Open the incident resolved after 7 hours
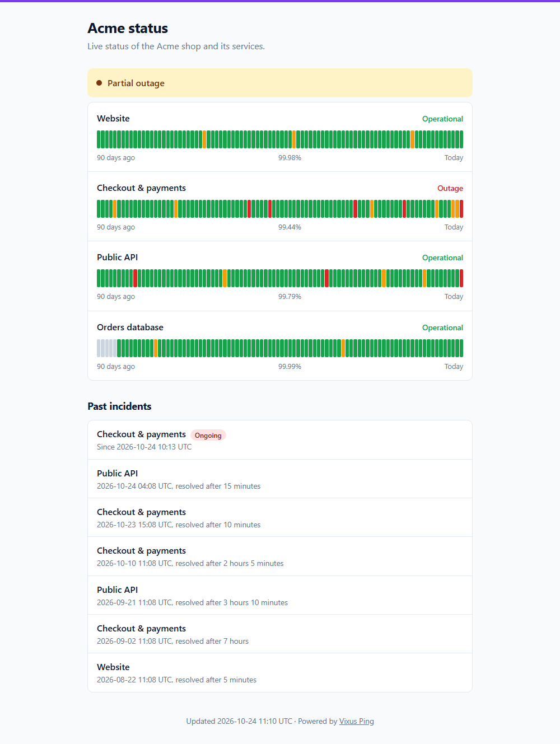The image size is (560, 744). 280,634
